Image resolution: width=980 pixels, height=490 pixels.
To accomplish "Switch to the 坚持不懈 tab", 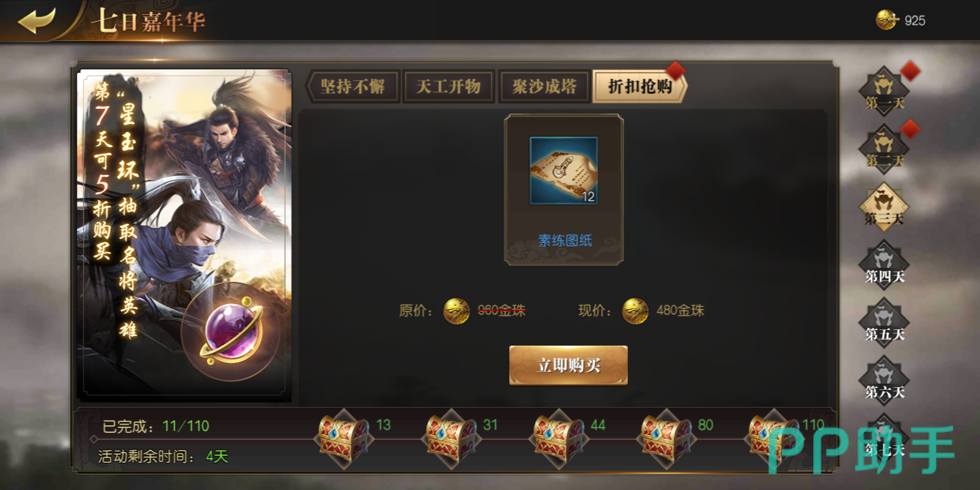I will [352, 86].
